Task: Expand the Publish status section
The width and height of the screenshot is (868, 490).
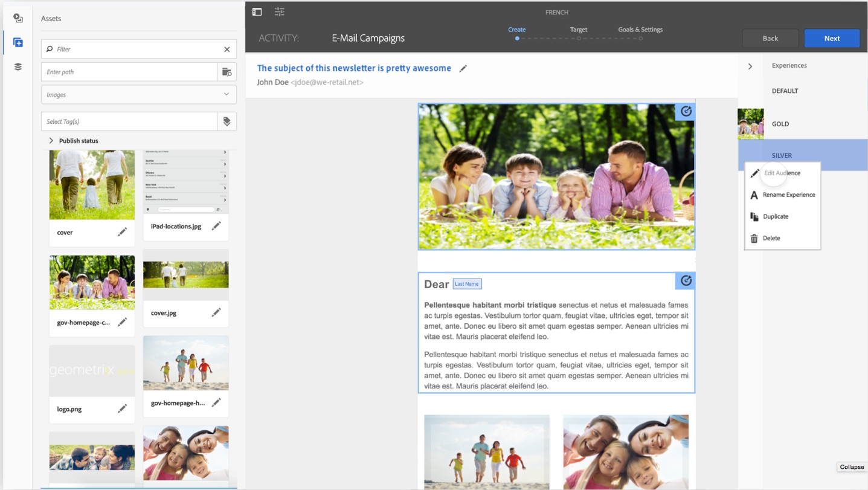Action: (72, 141)
